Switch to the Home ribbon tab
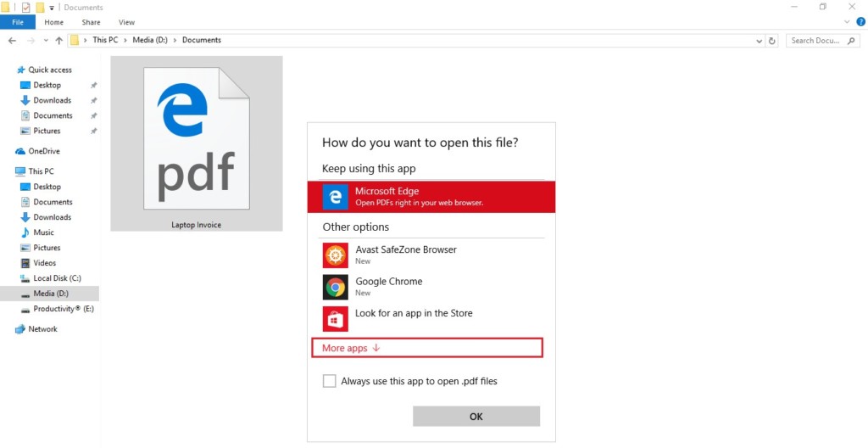 (x=53, y=22)
